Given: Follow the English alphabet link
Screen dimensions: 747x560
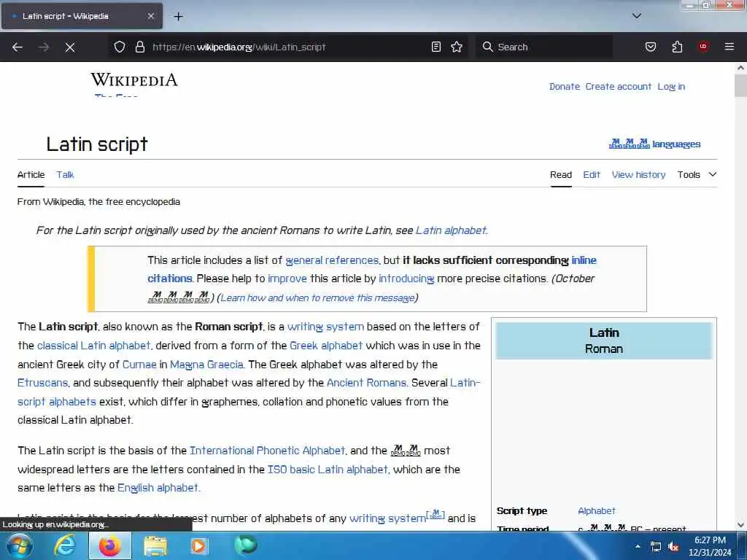Looking at the screenshot, I should (x=158, y=488).
